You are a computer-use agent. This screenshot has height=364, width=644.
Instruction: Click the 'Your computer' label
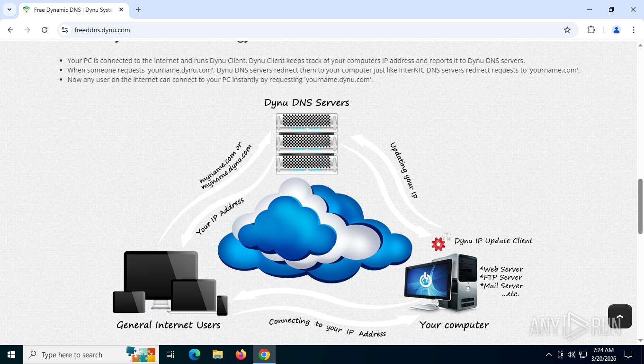454,325
